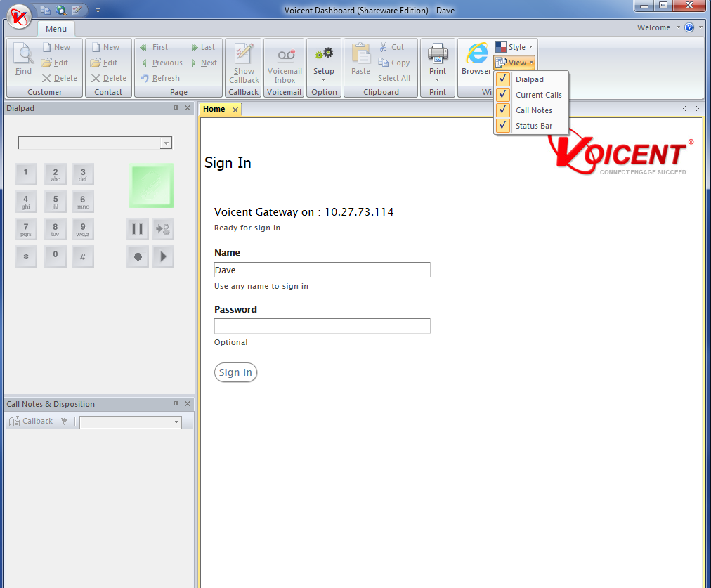Select the Menu ribbon tab

pos(56,29)
